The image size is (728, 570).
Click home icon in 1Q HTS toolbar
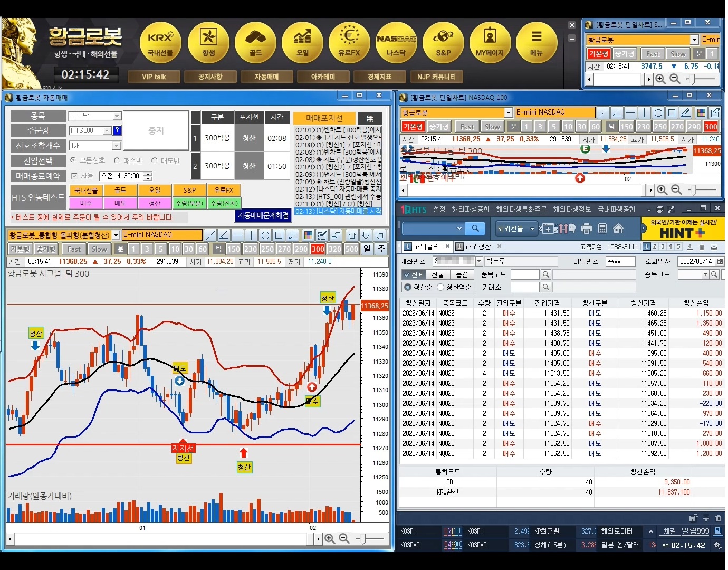pos(618,229)
